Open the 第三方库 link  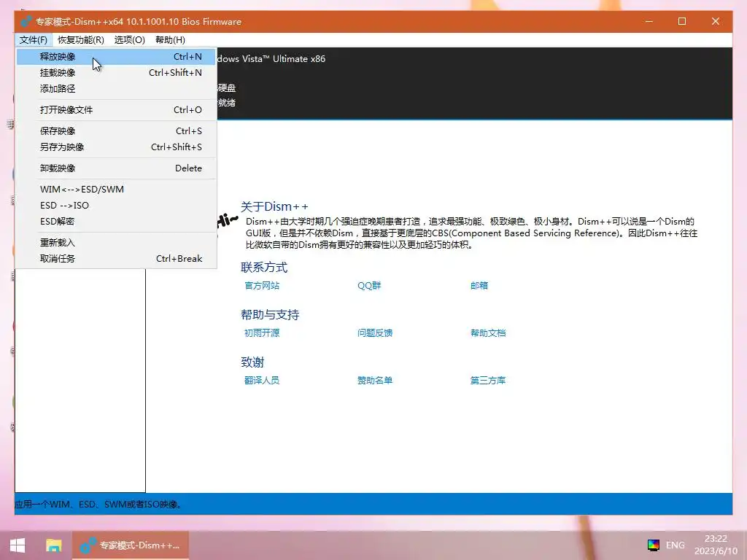(488, 381)
